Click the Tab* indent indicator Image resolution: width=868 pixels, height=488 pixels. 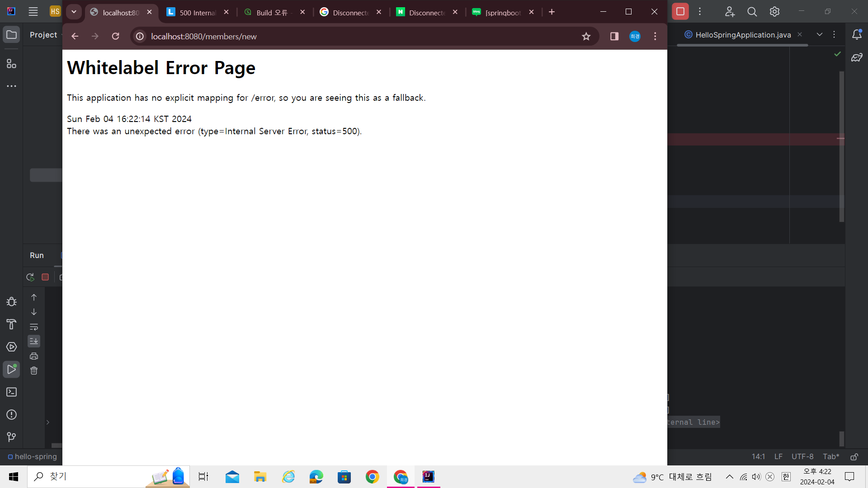tap(831, 457)
